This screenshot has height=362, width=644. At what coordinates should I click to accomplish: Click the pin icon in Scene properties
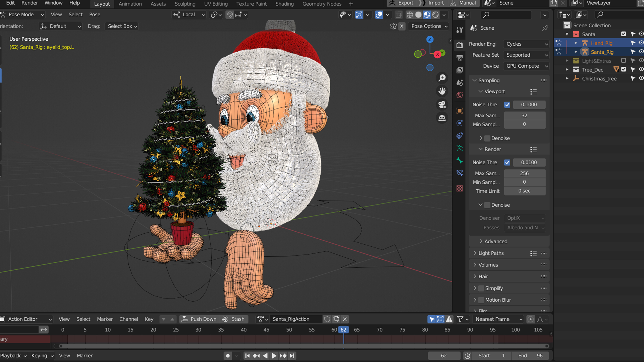(x=545, y=28)
